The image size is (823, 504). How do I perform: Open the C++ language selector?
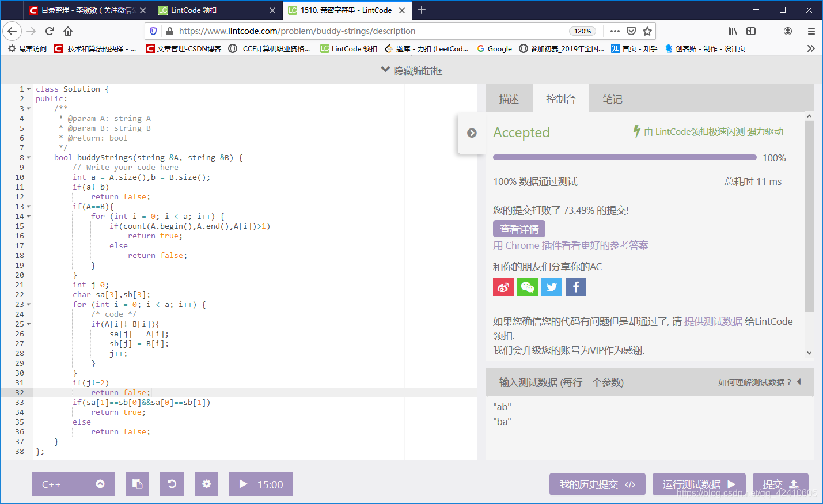click(73, 484)
